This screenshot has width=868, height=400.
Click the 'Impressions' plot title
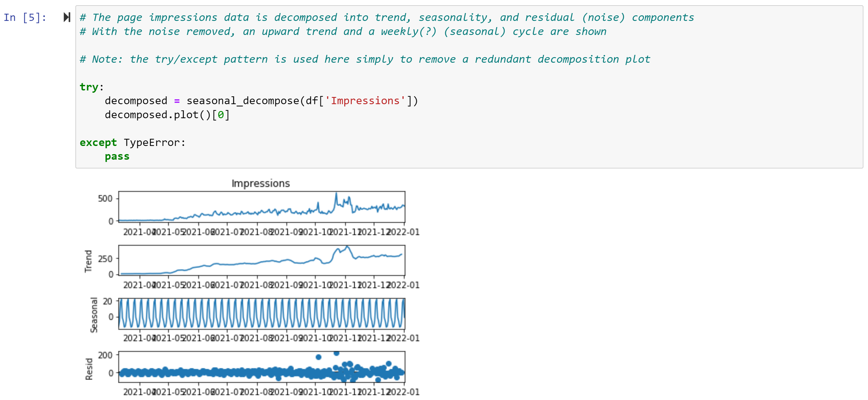pyautogui.click(x=260, y=184)
